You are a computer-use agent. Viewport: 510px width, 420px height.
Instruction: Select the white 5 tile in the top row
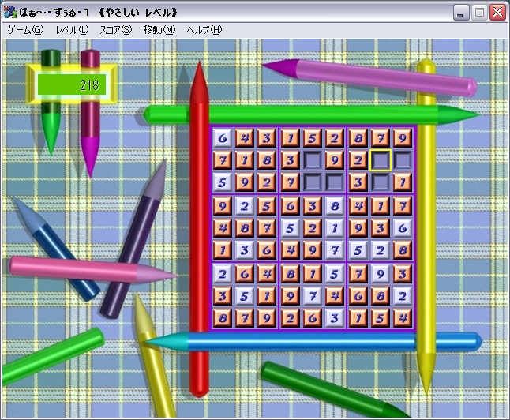pos(313,137)
